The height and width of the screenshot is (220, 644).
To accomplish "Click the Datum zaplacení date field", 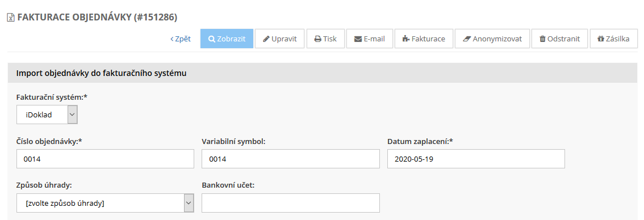I will [476, 159].
